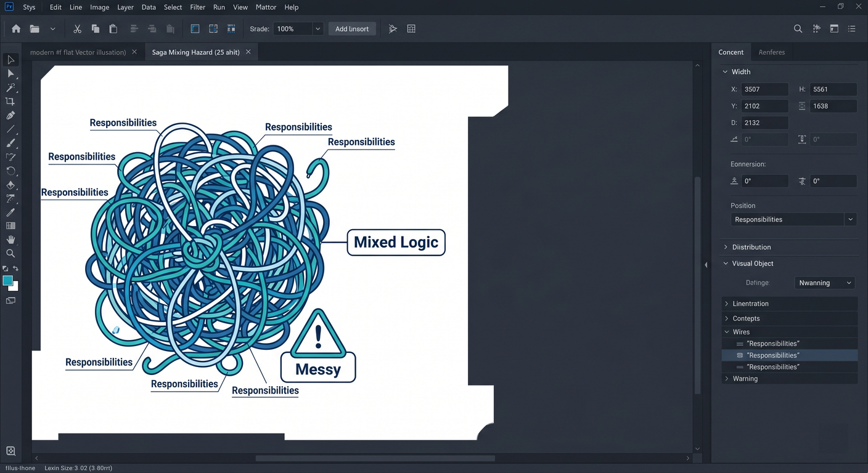The image size is (868, 473).
Task: Open the Filter menu
Action: (198, 7)
